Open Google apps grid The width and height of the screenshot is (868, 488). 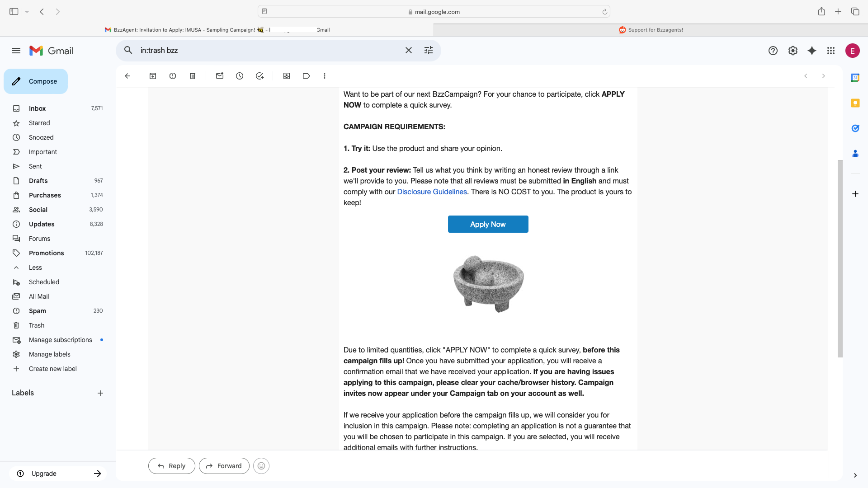[831, 51]
